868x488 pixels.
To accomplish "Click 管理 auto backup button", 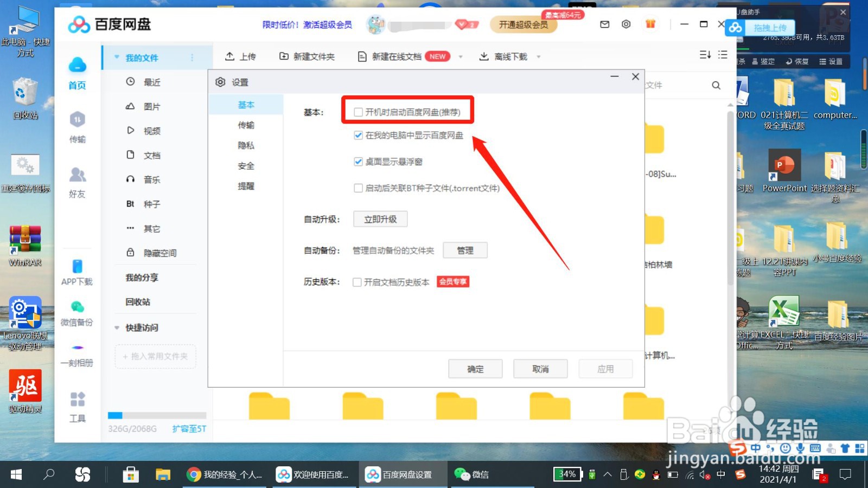I will 465,250.
